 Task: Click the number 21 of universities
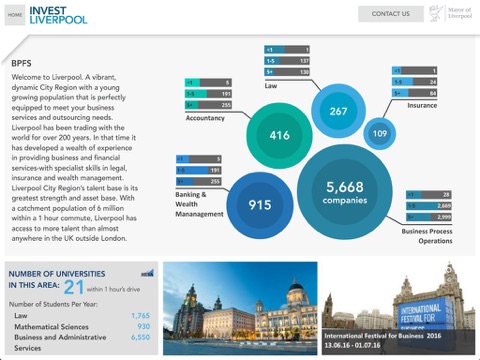coord(74,287)
